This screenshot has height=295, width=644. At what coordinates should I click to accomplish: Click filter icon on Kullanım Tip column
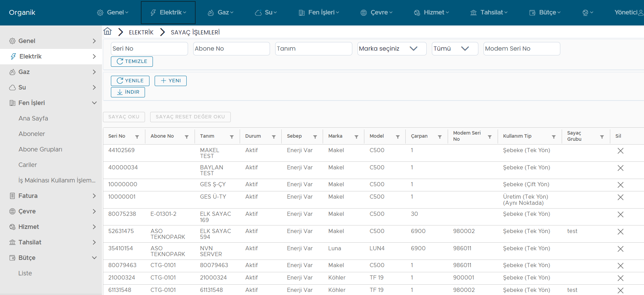(554, 137)
